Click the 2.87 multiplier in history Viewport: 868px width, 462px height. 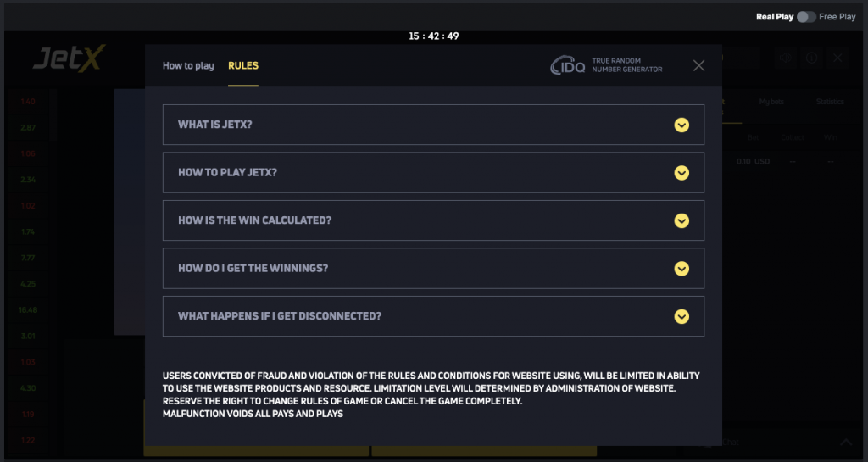click(x=28, y=127)
